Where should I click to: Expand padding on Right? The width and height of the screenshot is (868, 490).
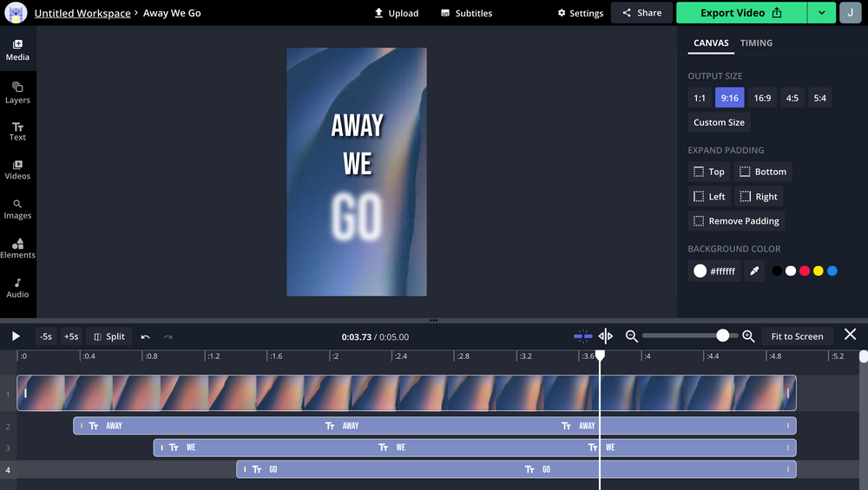point(759,196)
